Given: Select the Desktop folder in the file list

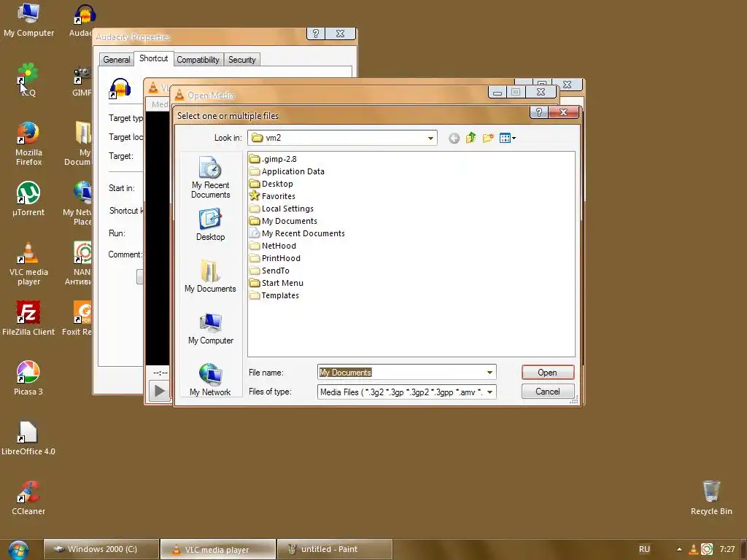Looking at the screenshot, I should point(271,184).
